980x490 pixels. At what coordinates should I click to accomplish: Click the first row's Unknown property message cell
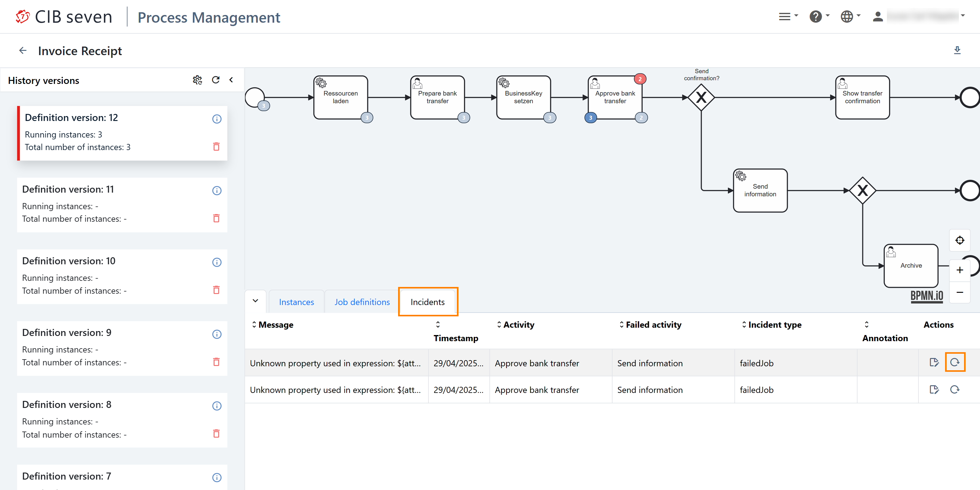coord(336,363)
